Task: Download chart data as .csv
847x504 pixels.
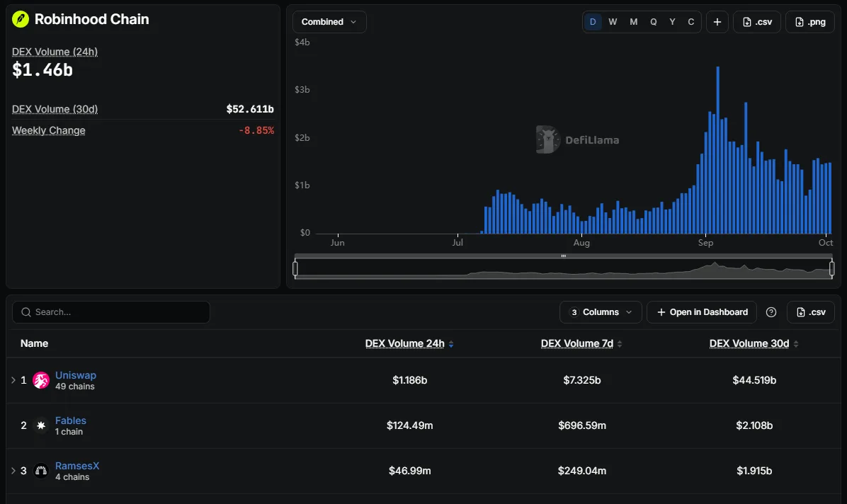Action: pos(757,22)
